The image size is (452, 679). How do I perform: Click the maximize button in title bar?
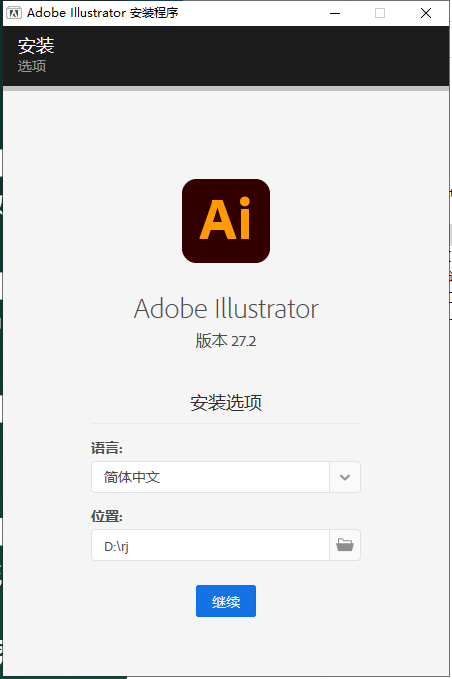coord(380,13)
